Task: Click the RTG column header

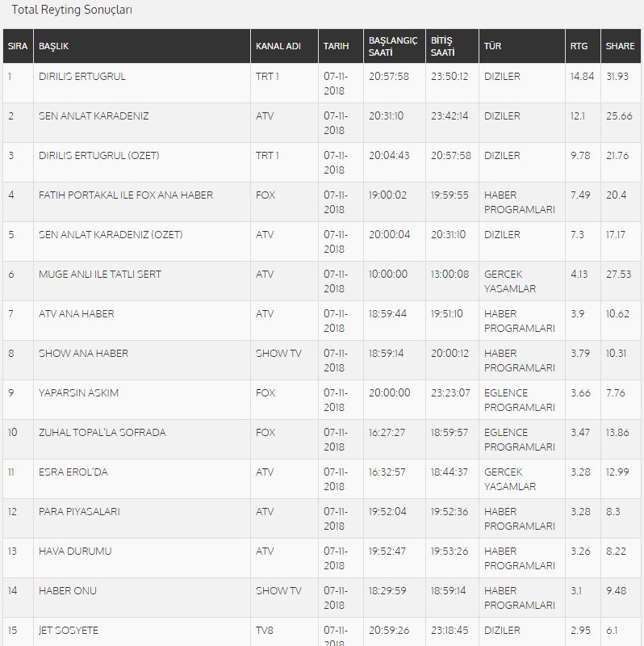Action: coord(583,46)
